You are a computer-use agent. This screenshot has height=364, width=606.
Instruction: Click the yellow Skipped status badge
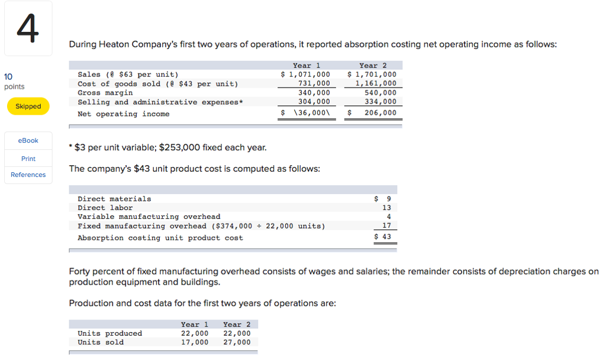coord(28,107)
